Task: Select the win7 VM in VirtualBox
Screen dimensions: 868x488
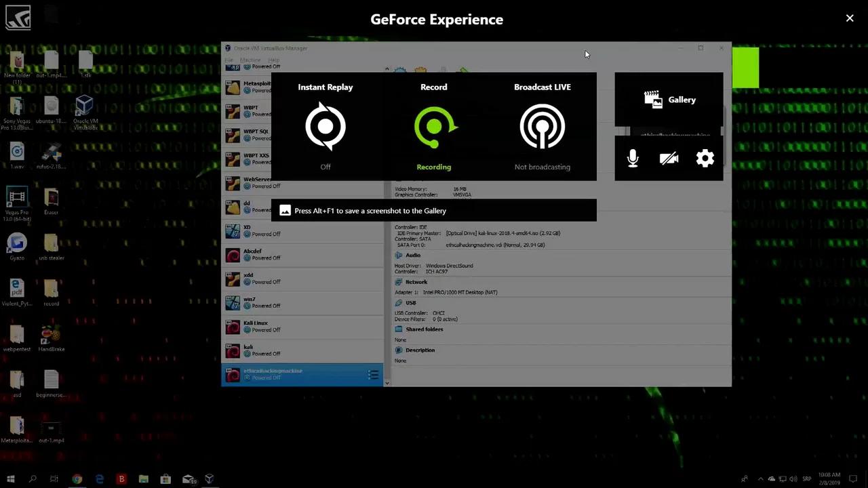Action: (302, 302)
